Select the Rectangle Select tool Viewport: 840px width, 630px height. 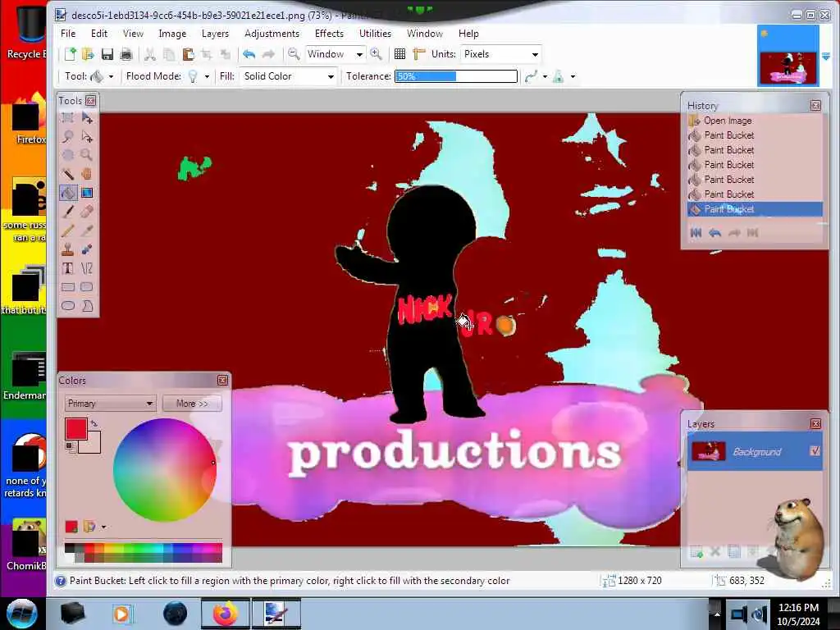click(x=68, y=118)
